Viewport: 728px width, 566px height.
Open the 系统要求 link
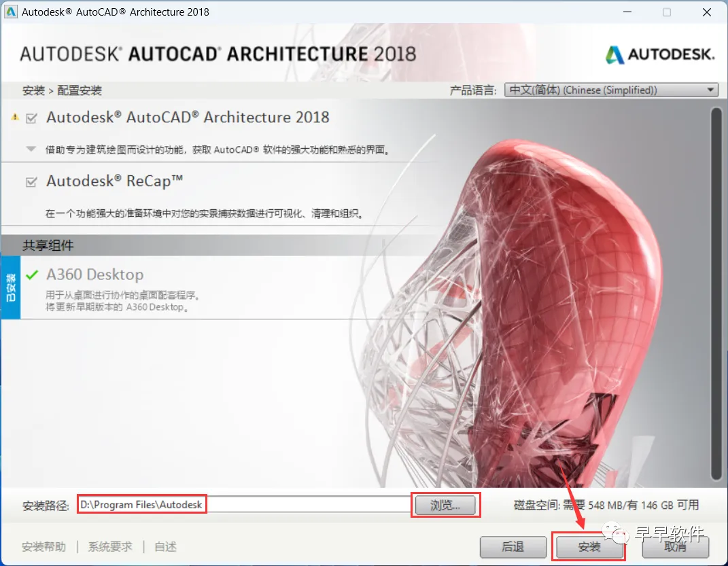(x=110, y=547)
